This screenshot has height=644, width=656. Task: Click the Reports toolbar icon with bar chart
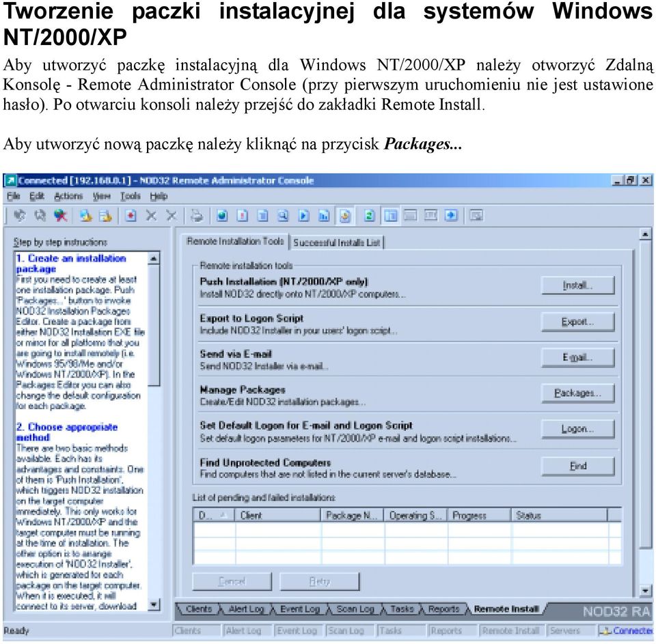pyautogui.click(x=324, y=216)
